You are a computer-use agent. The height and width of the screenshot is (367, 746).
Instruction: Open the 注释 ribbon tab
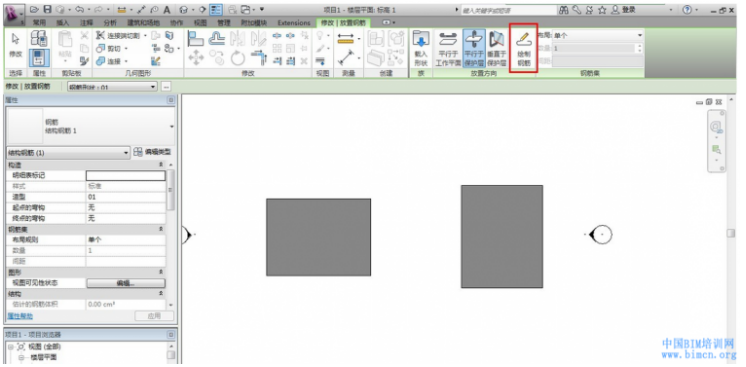[x=87, y=22]
